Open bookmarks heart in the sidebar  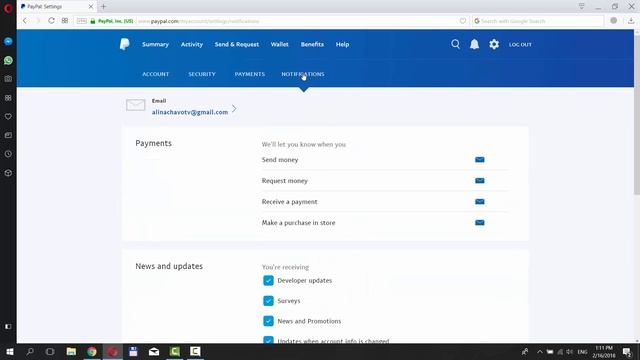click(8, 117)
